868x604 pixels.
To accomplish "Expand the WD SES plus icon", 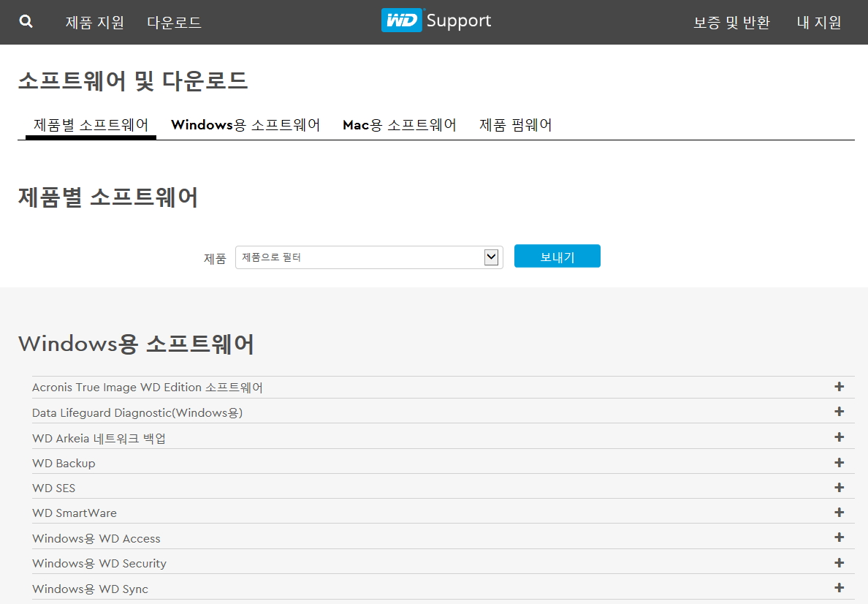I will (x=839, y=488).
